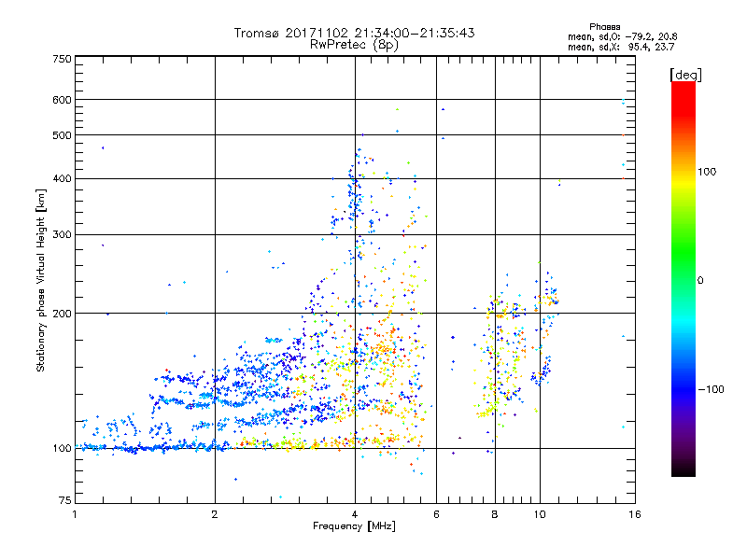The width and height of the screenshot is (747, 560).
Task: Click 'Stationary phase Virtual Height [km]' axis label
Action: 41,281
